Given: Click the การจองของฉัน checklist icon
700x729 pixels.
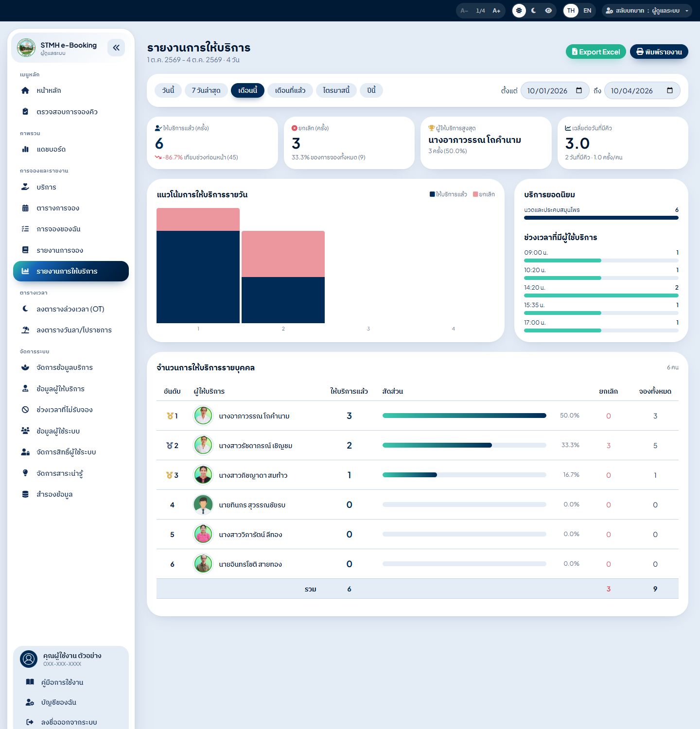Looking at the screenshot, I should (25, 229).
